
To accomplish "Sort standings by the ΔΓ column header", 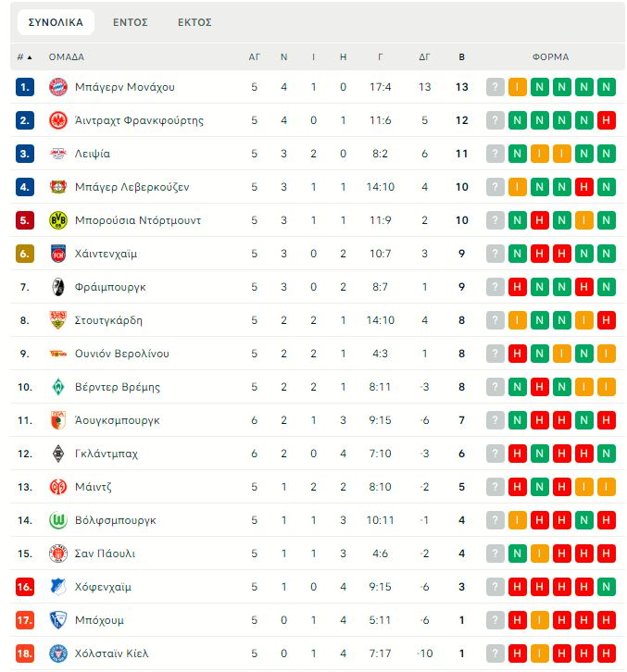I will point(424,56).
